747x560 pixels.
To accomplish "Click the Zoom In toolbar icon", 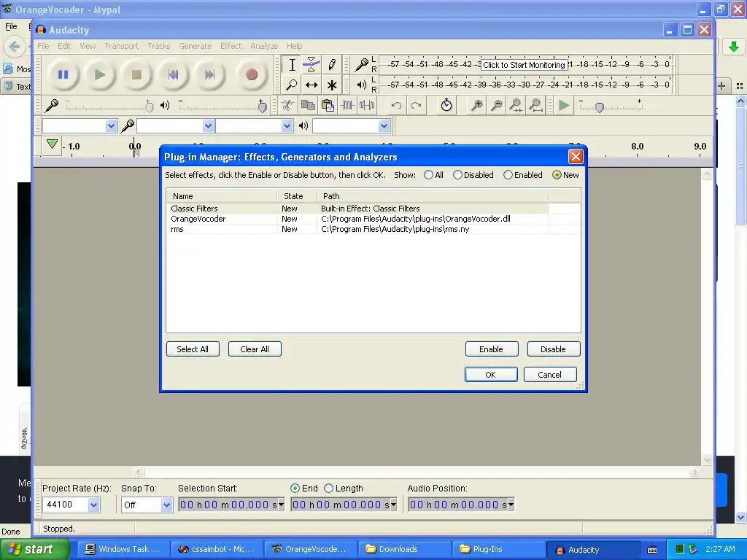I will [476, 105].
